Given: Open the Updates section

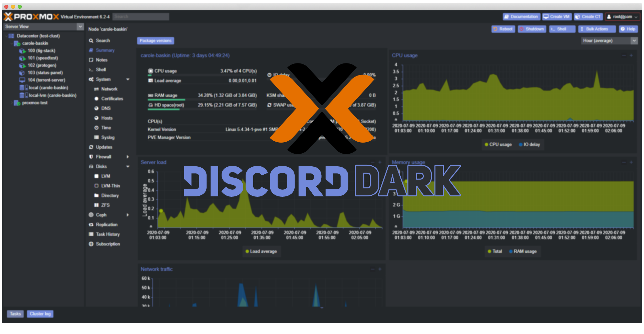Looking at the screenshot, I should (x=104, y=147).
